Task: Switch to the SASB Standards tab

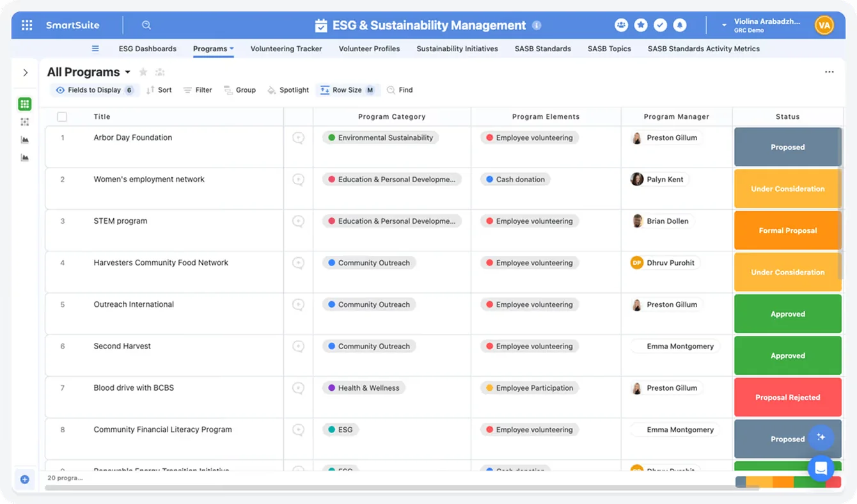Action: click(543, 49)
